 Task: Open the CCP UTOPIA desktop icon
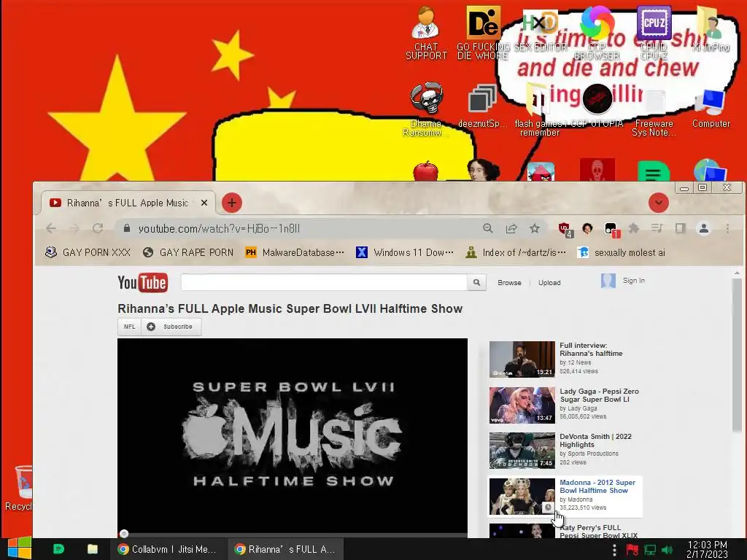[x=597, y=106]
